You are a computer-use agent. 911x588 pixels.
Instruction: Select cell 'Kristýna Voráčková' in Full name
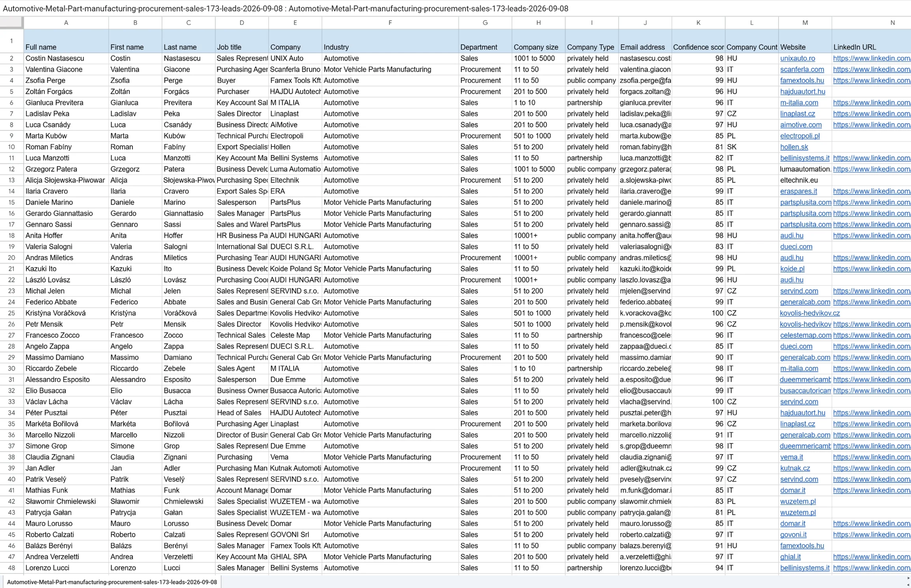66,313
